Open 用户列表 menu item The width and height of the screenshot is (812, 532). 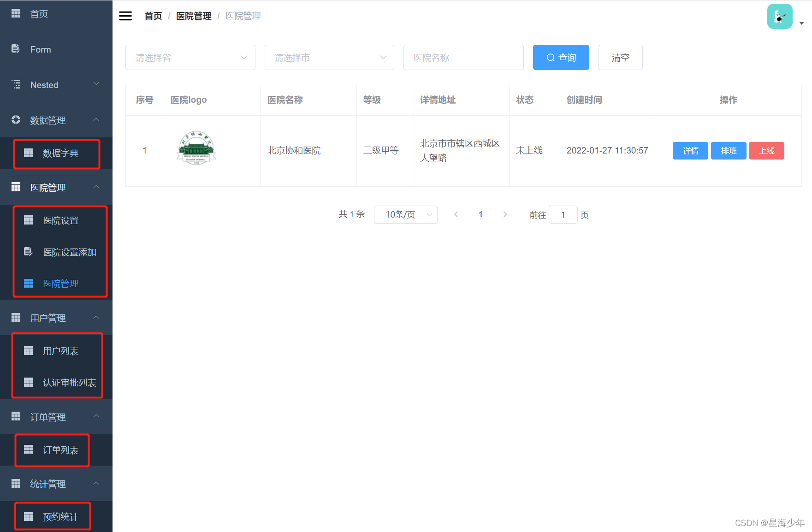pyautogui.click(x=56, y=351)
